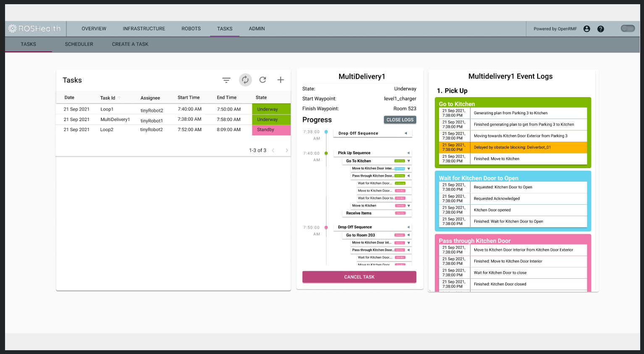644x354 pixels.
Task: Open the task filter icon
Action: pyautogui.click(x=226, y=80)
